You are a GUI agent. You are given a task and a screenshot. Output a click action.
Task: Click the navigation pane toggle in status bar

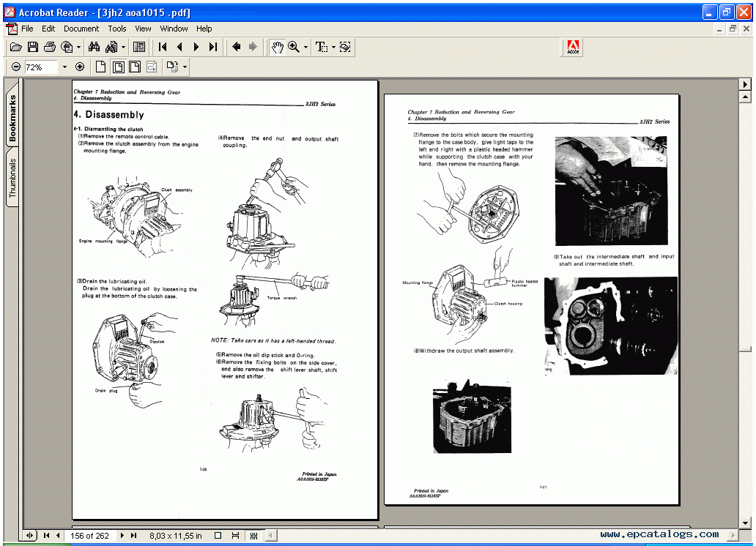pyautogui.click(x=30, y=536)
